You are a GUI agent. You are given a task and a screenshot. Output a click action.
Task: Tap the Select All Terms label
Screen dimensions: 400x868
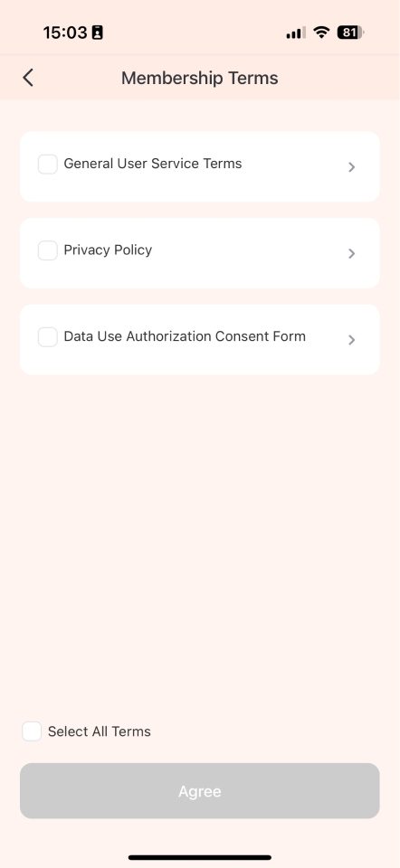coord(100,731)
